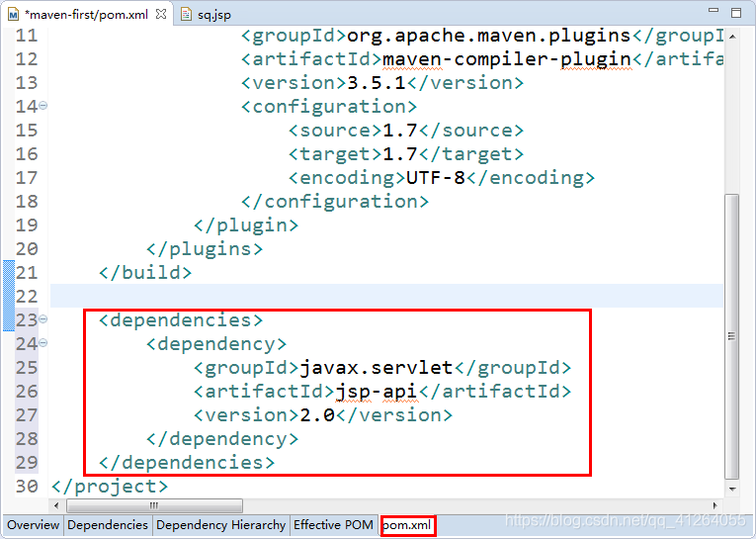Image resolution: width=756 pixels, height=539 pixels.
Task: Click javax.servlet groupId value on line 25
Action: click(x=377, y=368)
